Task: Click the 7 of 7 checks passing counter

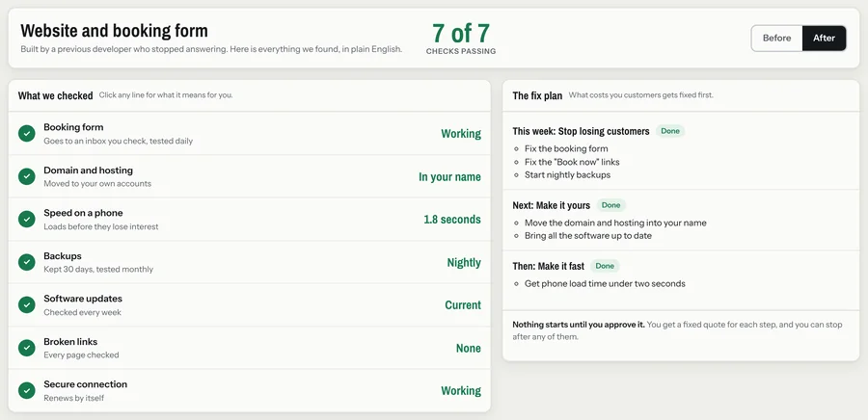Action: click(461, 39)
